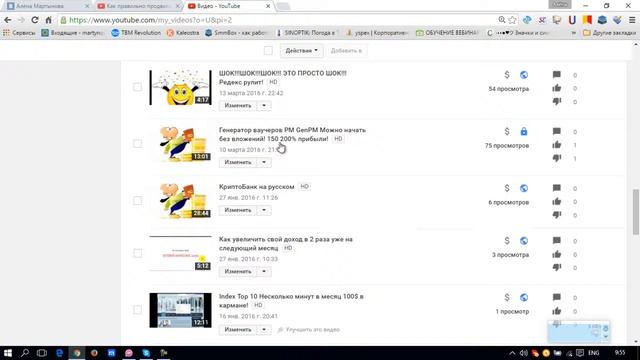Click public globe icon for ШОК video

tap(524, 75)
